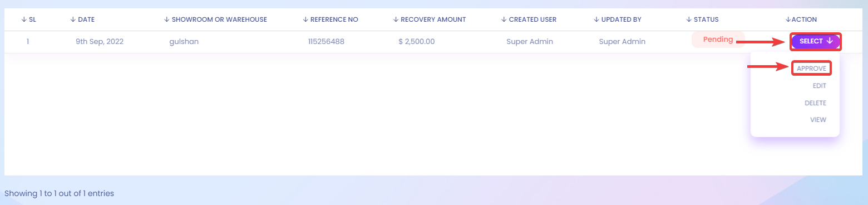The height and width of the screenshot is (205, 868).
Task: Click the Action column header
Action: point(801,19)
